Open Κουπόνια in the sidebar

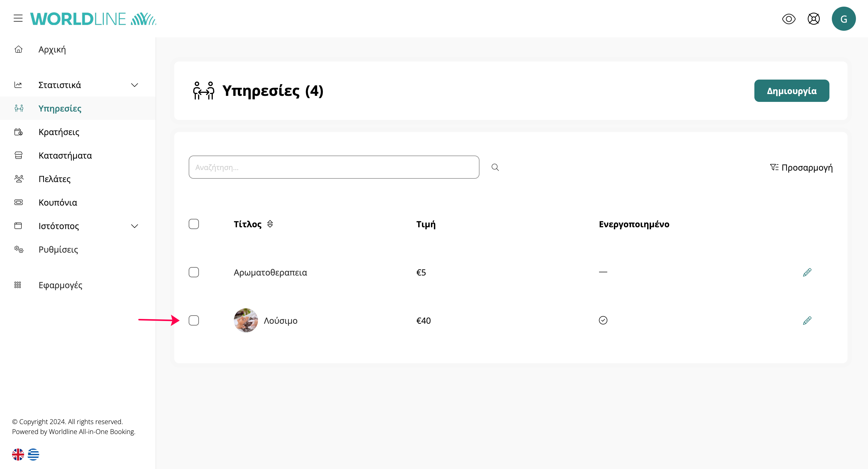58,203
